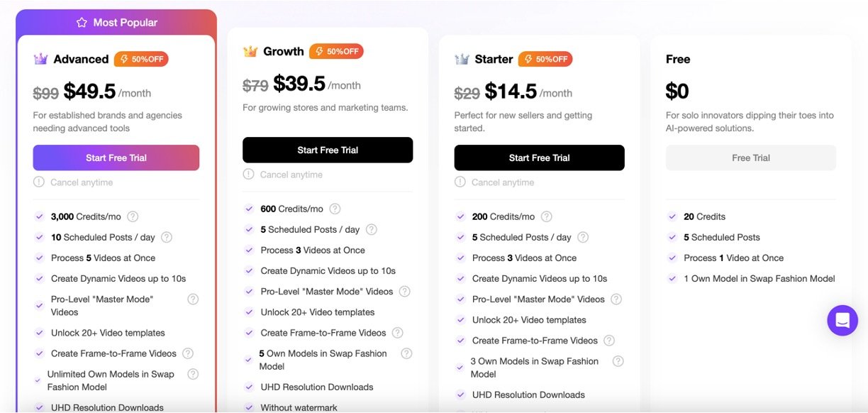Click the Advanced plan crown icon

tap(40, 59)
